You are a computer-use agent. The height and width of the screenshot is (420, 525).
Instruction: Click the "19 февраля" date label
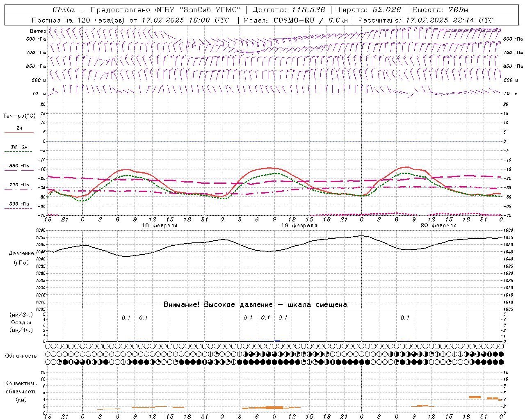point(299,226)
